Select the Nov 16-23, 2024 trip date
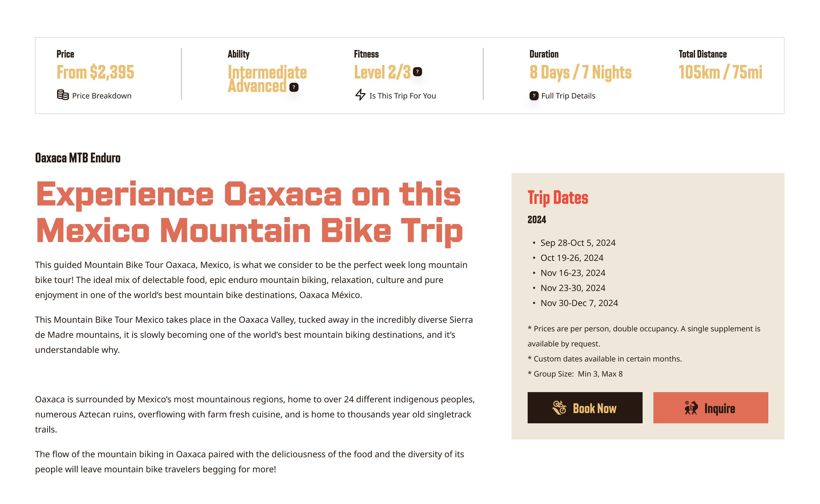This screenshot has width=820, height=504. tap(573, 273)
